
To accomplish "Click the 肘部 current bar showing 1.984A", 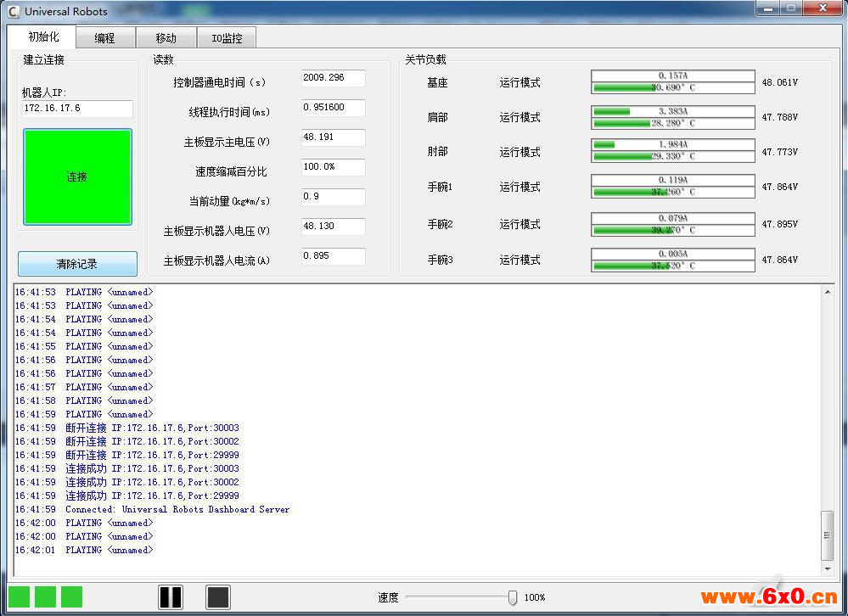I will (673, 145).
